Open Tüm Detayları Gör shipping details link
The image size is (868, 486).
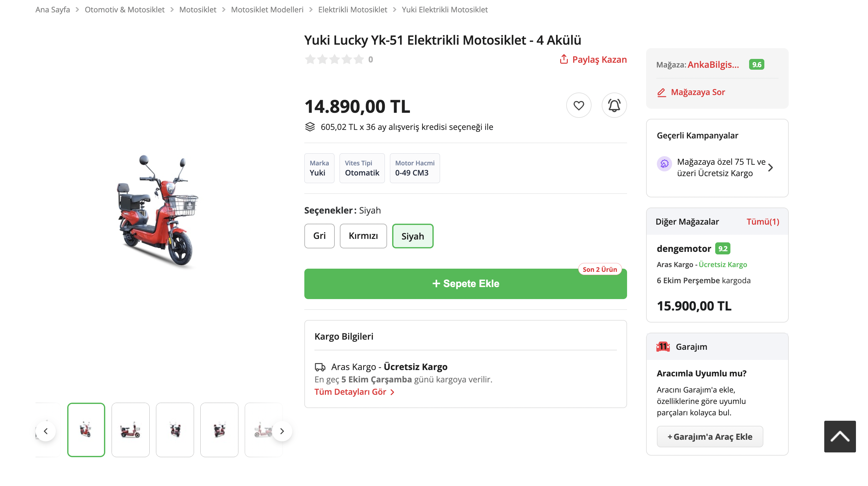pyautogui.click(x=350, y=392)
